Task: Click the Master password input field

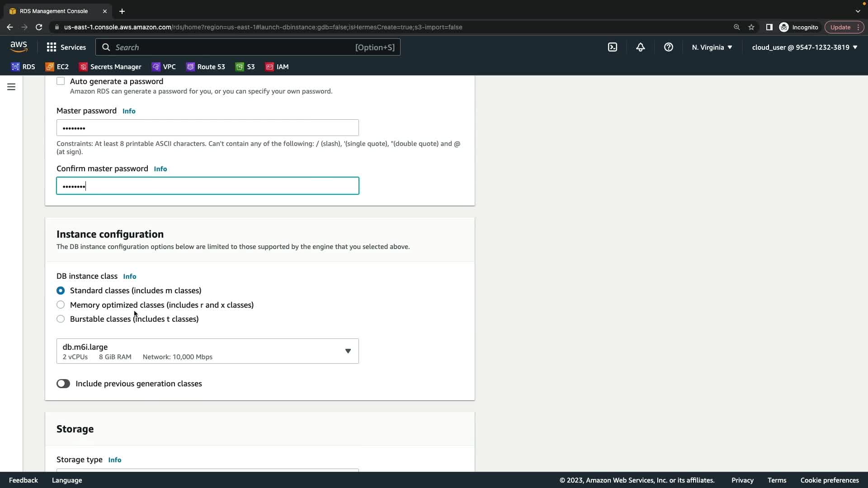Action: (208, 128)
